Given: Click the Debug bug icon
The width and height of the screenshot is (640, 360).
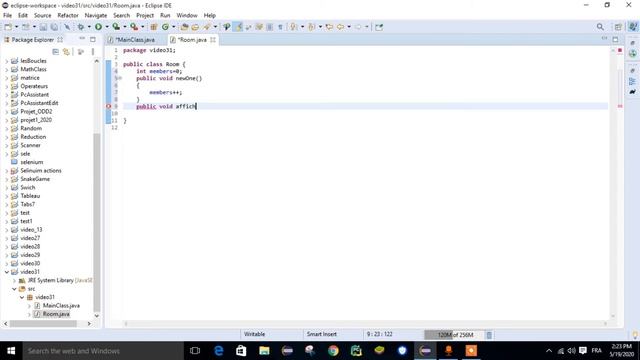Looking at the screenshot, I should pos(80,27).
